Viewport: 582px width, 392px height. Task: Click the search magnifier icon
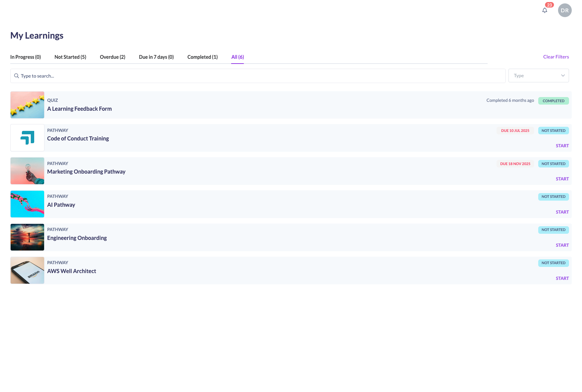click(x=16, y=76)
